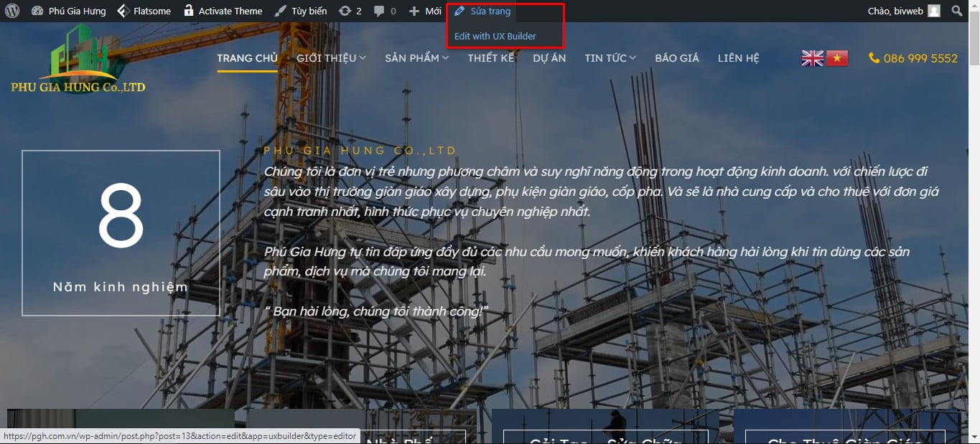Click the admin bar search magnifier
Viewport: 980px width, 444px height.
tap(956, 11)
